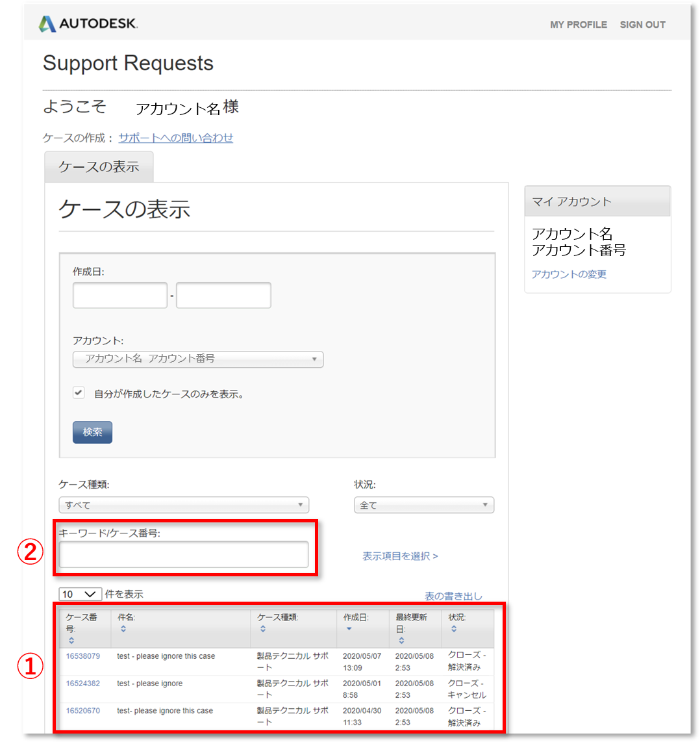
Task: Click subject 'test- please ignore this case'
Action: (165, 711)
